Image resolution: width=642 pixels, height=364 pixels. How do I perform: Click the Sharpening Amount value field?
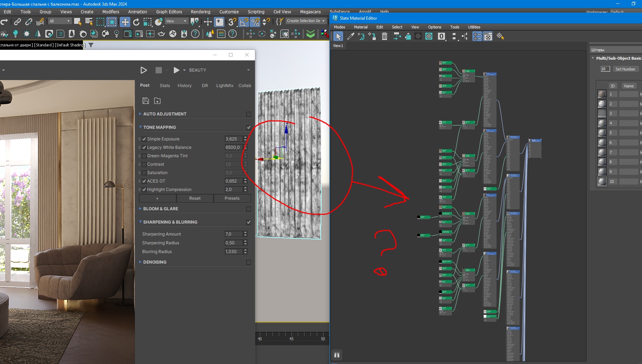tap(234, 234)
